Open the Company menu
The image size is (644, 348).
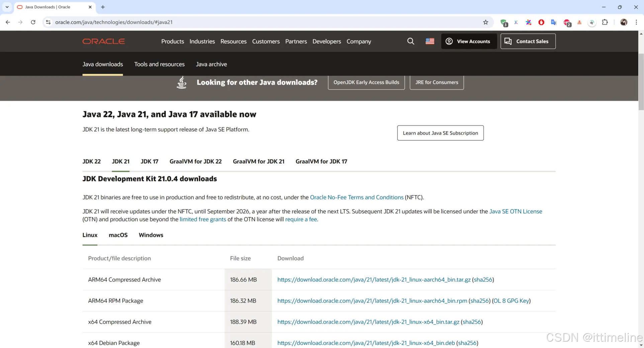[x=359, y=41]
